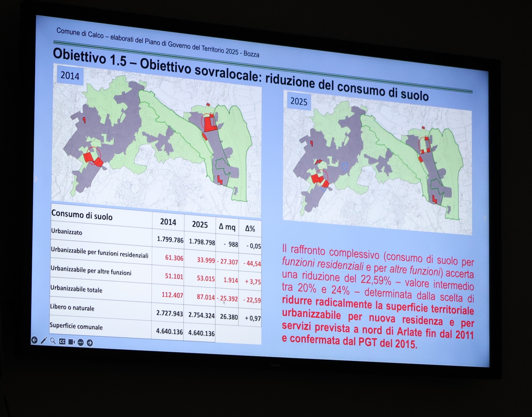Screen dimensions: 532x417
Task: Click cell value '- 25.392'
Action: pyautogui.click(x=227, y=299)
